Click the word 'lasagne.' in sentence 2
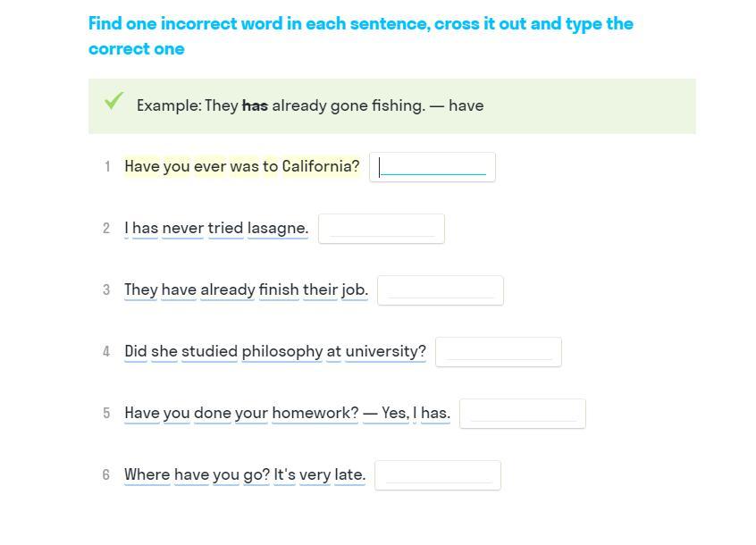 (x=278, y=228)
